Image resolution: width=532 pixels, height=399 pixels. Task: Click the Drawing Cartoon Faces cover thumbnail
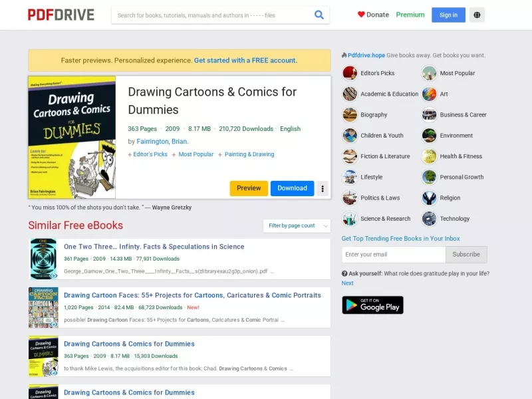point(43,308)
